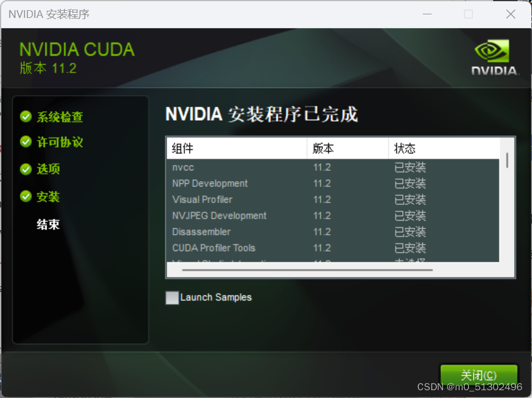Select the Visual Profiler row

click(333, 200)
